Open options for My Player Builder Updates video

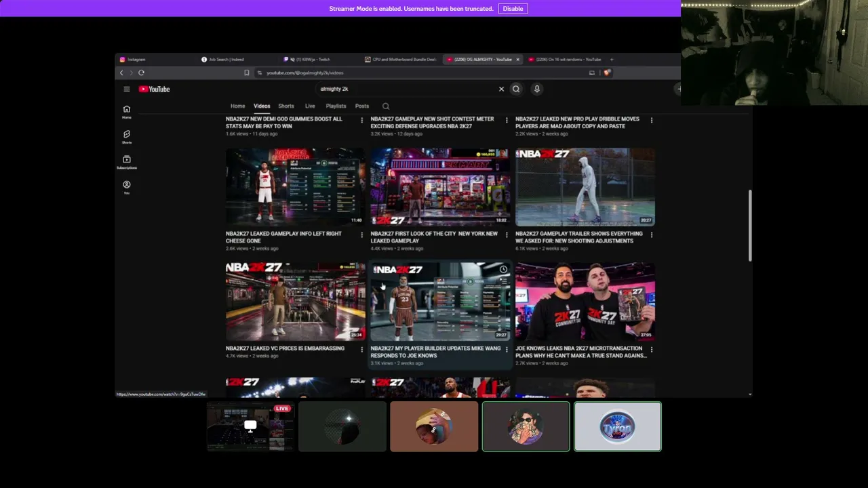coord(507,350)
